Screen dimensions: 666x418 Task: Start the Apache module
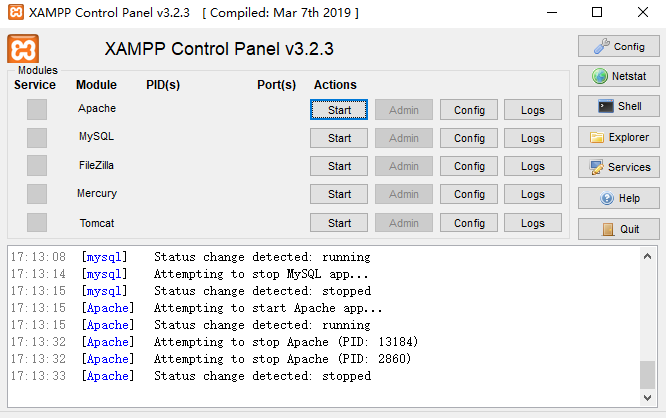coord(339,110)
